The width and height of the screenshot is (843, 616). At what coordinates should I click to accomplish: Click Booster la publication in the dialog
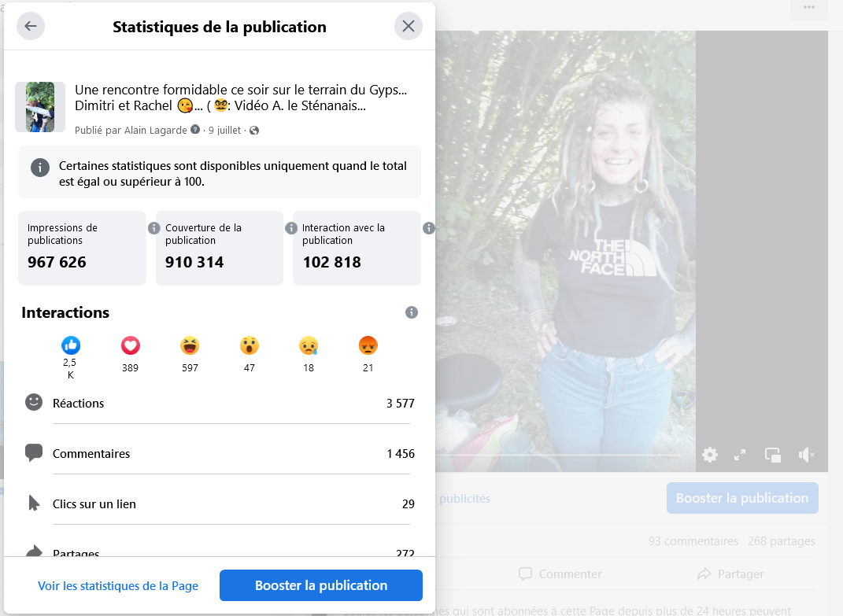(321, 585)
